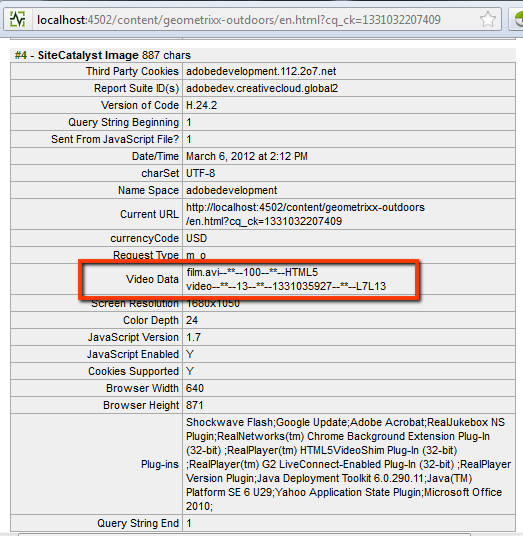Click the JavaScript Version 1.7 value
The height and width of the screenshot is (536, 523).
tap(193, 337)
